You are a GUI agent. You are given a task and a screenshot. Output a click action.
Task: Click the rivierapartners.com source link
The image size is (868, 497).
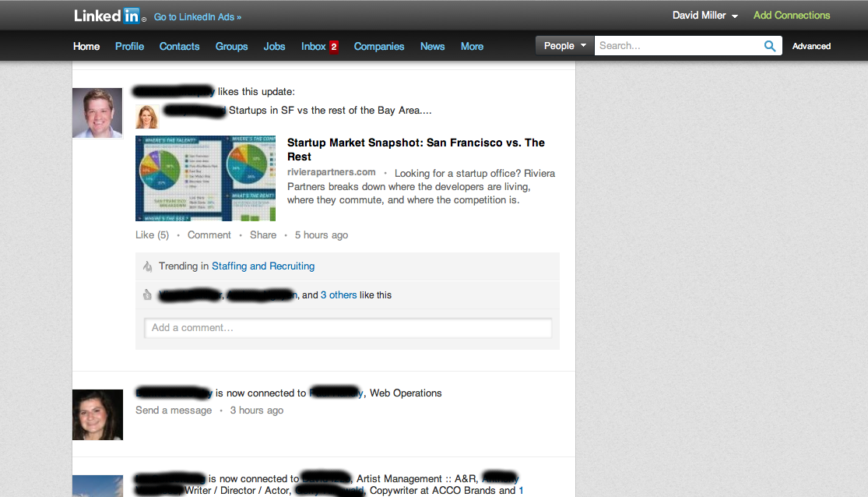click(331, 172)
